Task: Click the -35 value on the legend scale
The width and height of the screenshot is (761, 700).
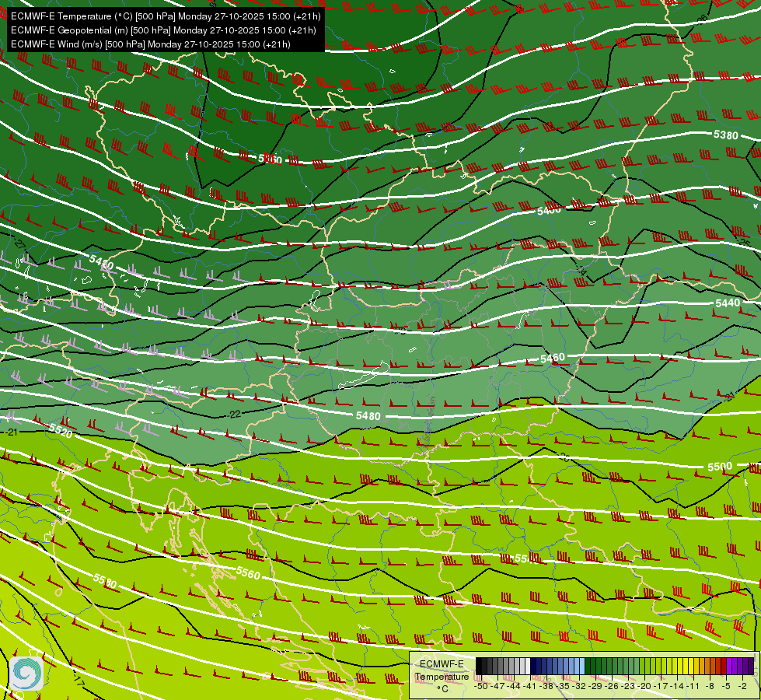Action: click(x=563, y=686)
